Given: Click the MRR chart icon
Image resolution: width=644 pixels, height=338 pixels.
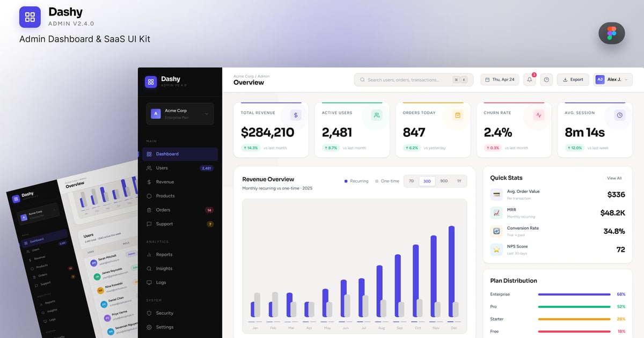Looking at the screenshot, I should tap(496, 212).
